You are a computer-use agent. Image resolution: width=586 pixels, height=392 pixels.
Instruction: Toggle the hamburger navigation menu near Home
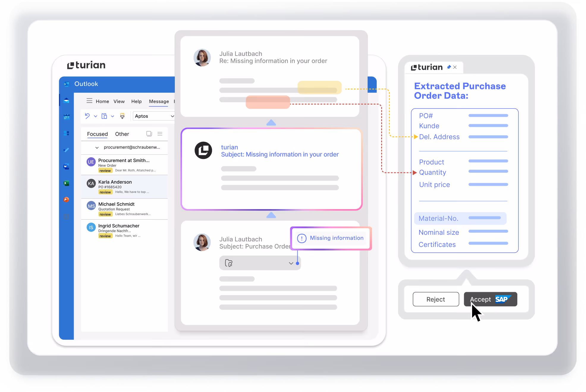pyautogui.click(x=89, y=101)
